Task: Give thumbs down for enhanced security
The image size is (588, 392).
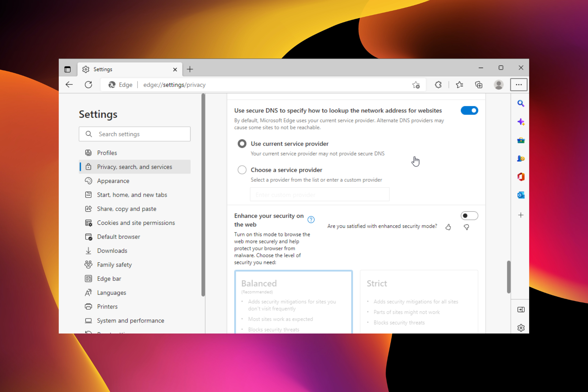Action: [466, 227]
